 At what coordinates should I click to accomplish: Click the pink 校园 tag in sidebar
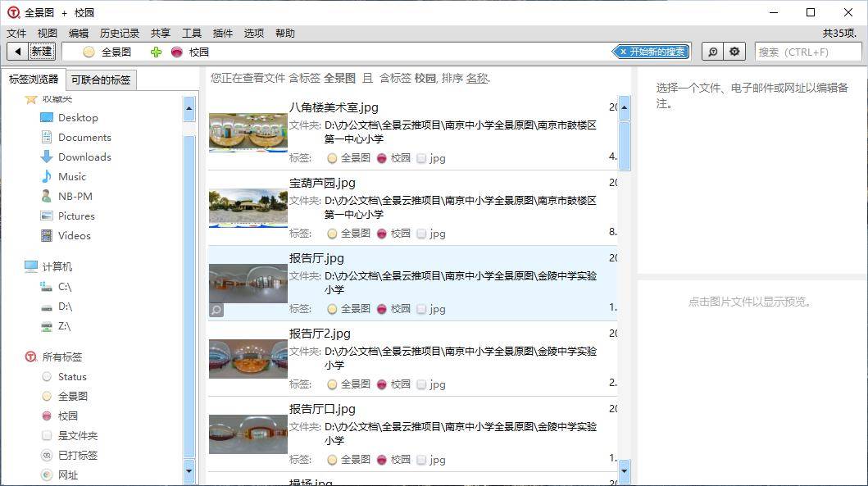(x=67, y=416)
